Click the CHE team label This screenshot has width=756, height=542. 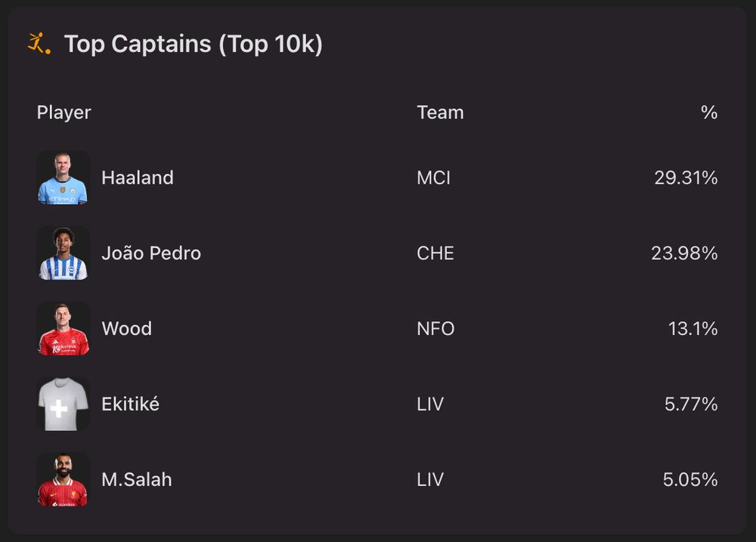pyautogui.click(x=435, y=253)
